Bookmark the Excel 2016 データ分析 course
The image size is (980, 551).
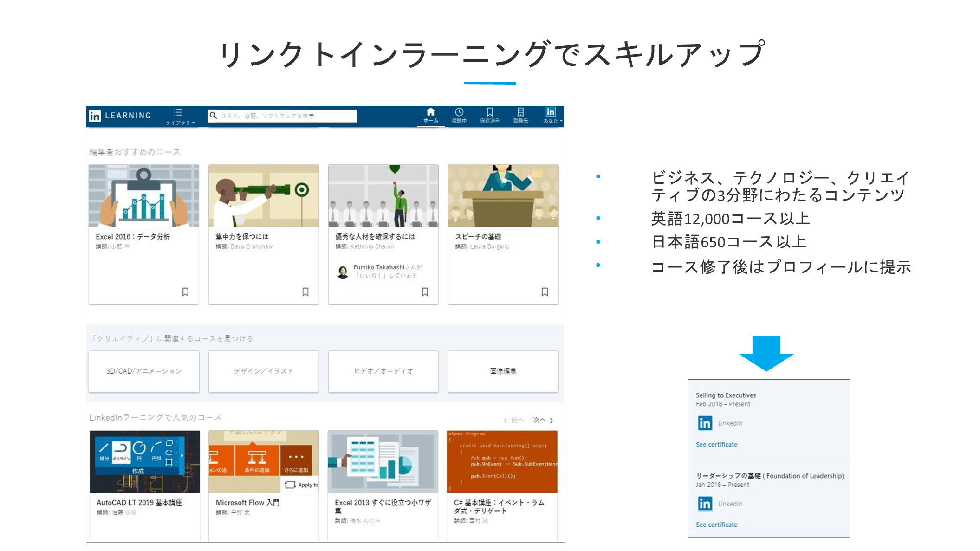pos(185,292)
